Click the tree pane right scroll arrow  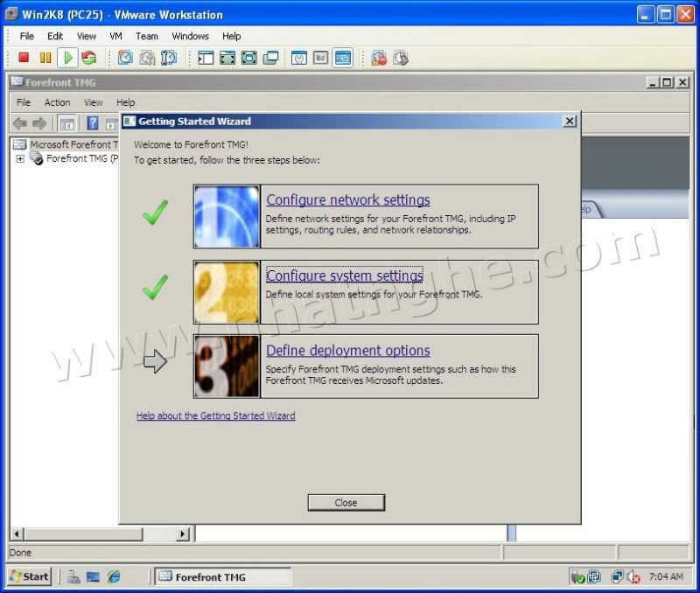click(183, 534)
